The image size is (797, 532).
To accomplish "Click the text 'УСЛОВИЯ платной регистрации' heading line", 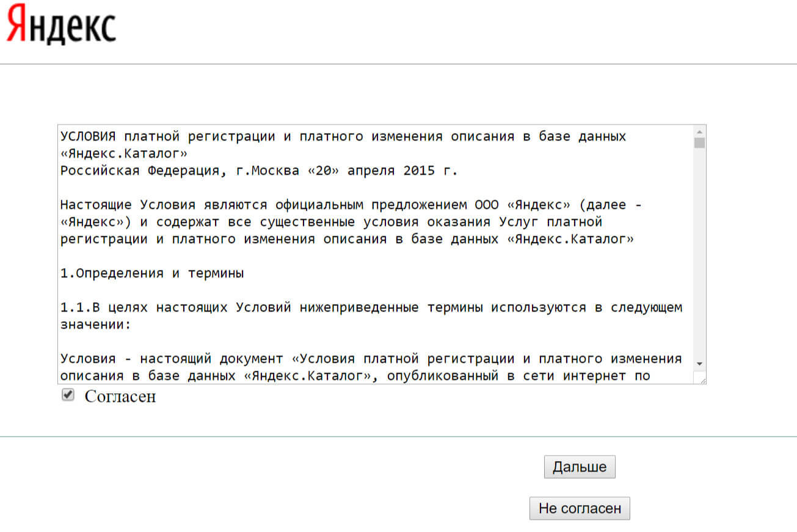I will pyautogui.click(x=343, y=137).
